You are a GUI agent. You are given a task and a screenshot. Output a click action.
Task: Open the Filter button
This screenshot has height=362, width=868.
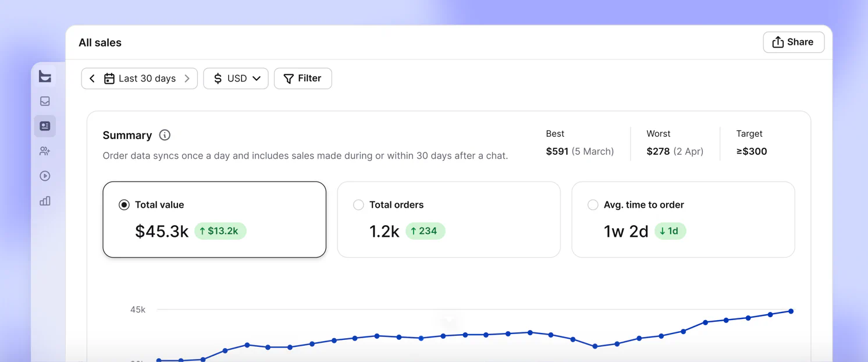[x=303, y=79]
